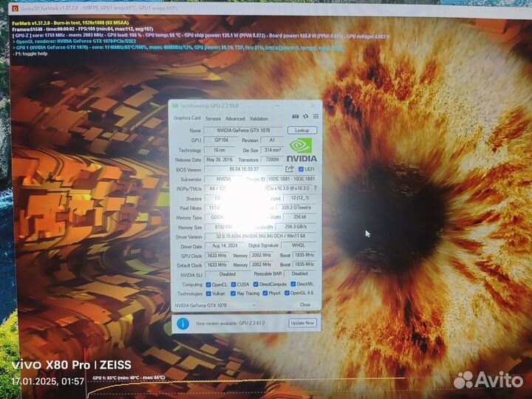Toggle the Vulkan checkbox
This screenshot has height=399, width=532.
coord(208,293)
